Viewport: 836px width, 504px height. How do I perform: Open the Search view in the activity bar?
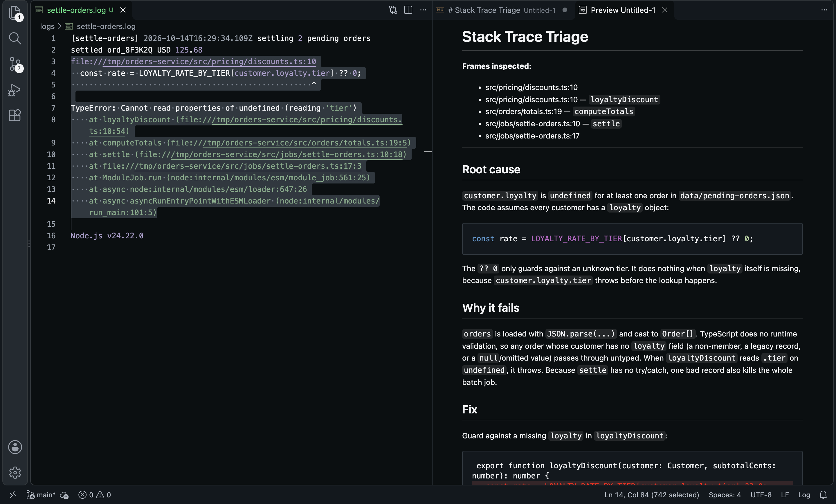click(x=15, y=38)
